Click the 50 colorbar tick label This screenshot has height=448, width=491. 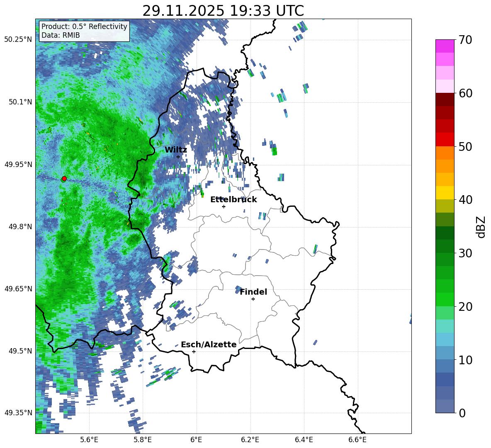click(x=465, y=146)
